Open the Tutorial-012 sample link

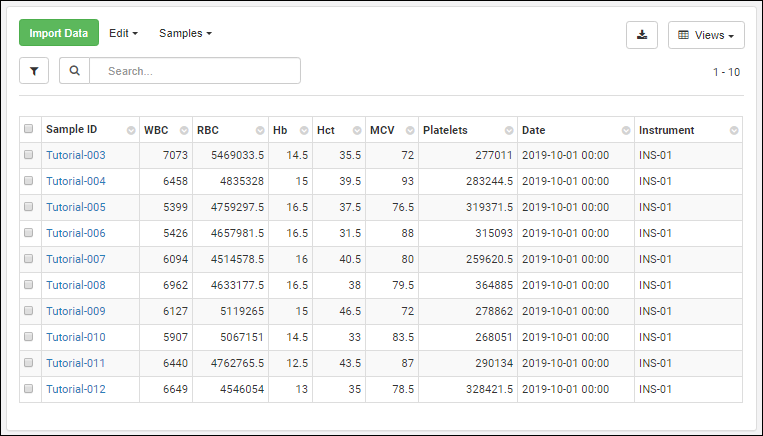(76, 389)
